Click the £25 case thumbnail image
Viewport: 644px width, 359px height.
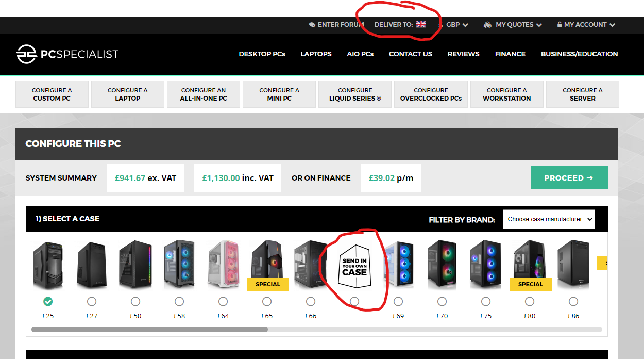pos(48,265)
